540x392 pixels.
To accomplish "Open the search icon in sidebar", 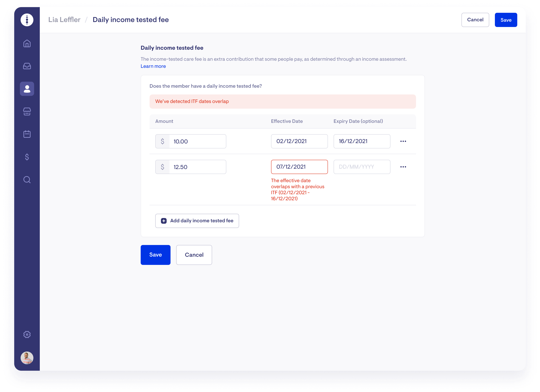I will [x=27, y=180].
